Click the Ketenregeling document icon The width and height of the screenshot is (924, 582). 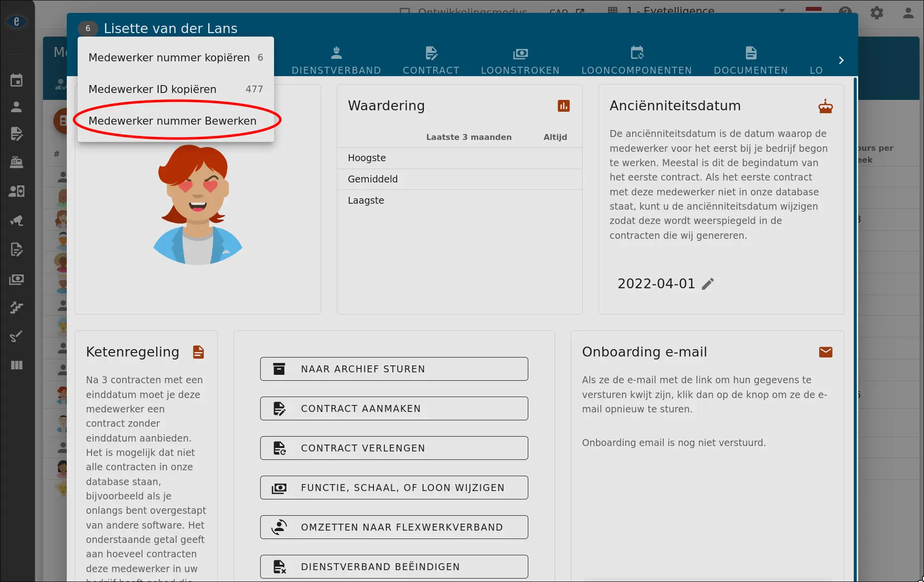pos(198,352)
